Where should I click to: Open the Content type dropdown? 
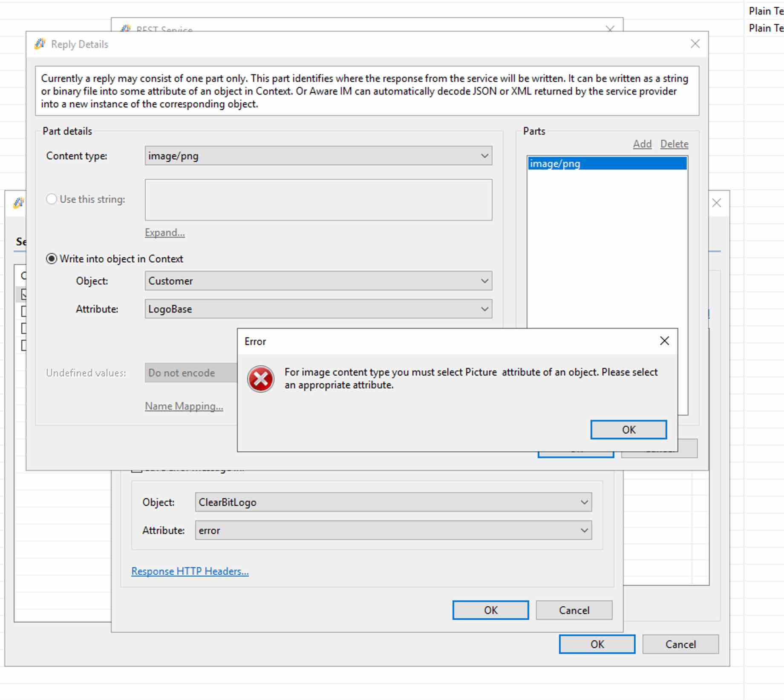(x=318, y=156)
